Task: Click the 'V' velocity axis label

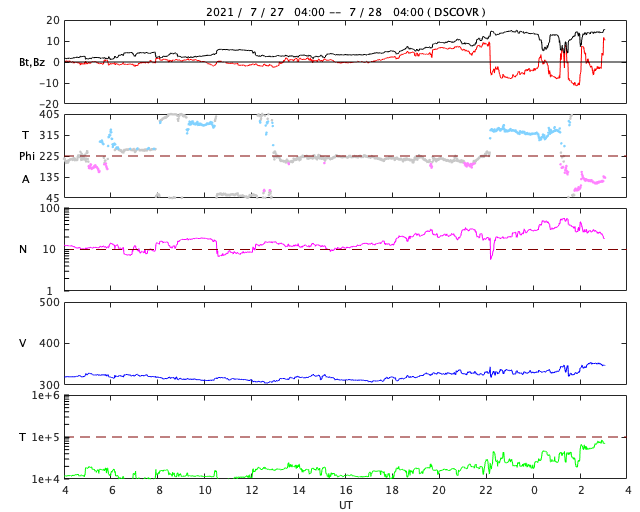Action: [23, 343]
